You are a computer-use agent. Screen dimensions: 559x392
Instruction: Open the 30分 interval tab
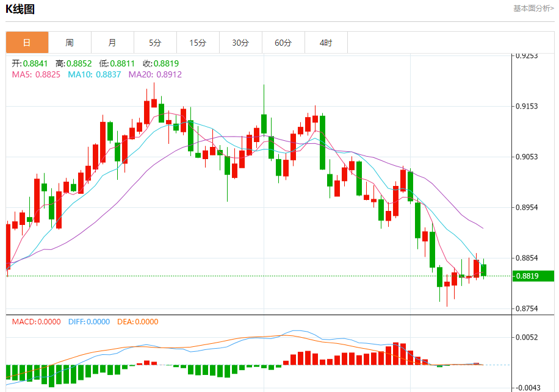pos(240,43)
